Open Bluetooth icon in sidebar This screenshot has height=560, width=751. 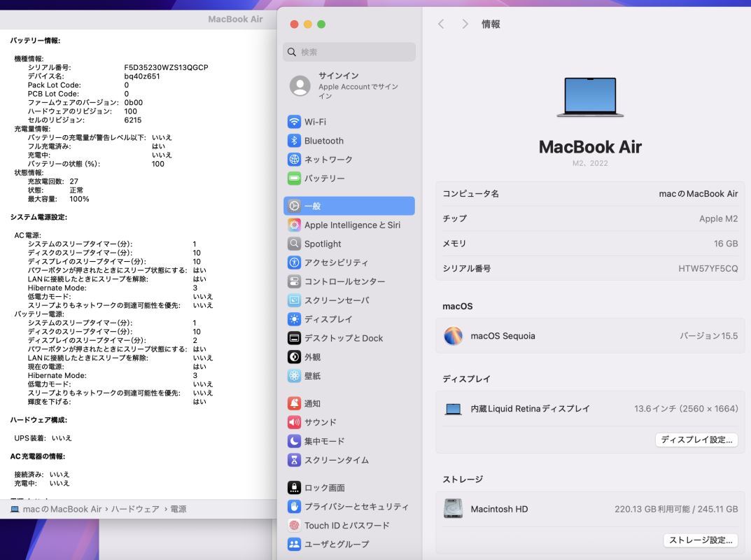click(x=294, y=141)
